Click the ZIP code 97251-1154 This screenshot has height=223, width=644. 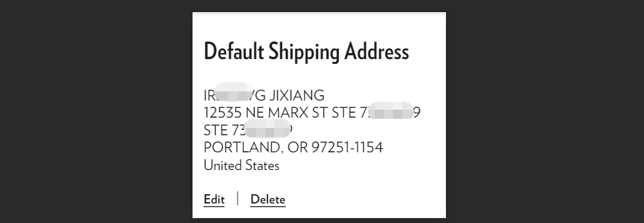click(x=347, y=147)
